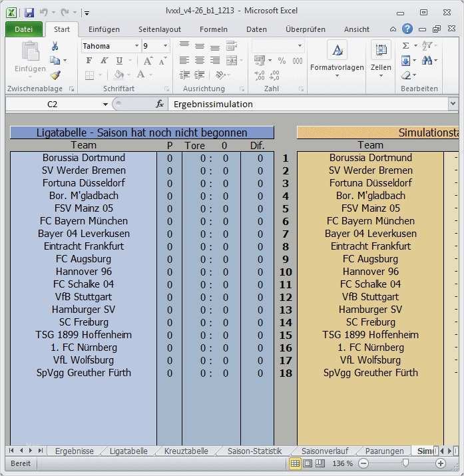Image resolution: width=464 pixels, height=476 pixels.
Task: Click the Cut scissors icon
Action: coord(55,46)
